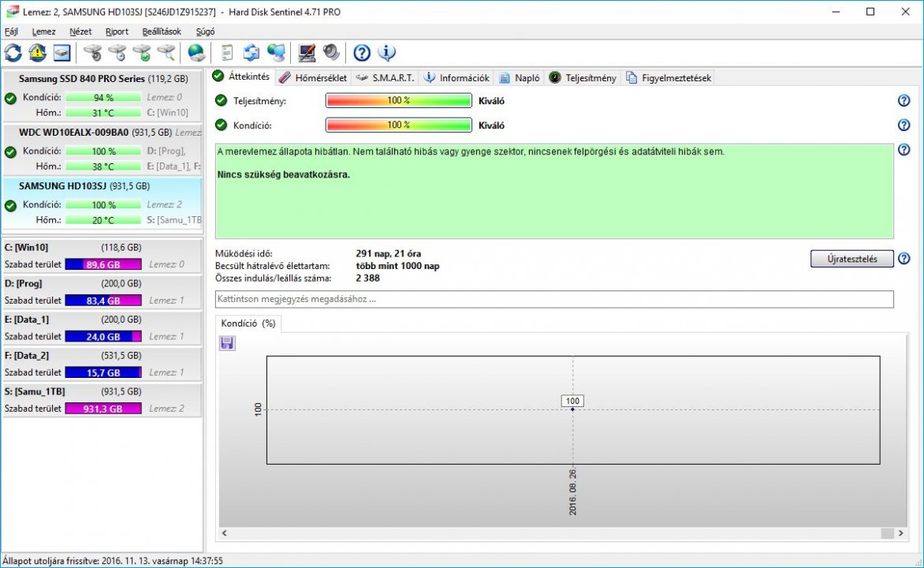Screen dimensions: 924x568
Task: Select the SAMSUNG HD103SJ disk entry
Action: click(x=102, y=202)
